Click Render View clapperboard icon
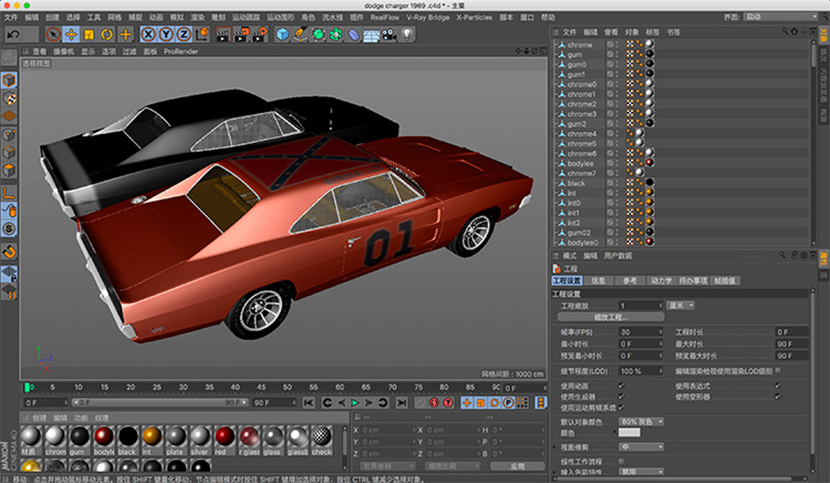 tap(224, 35)
